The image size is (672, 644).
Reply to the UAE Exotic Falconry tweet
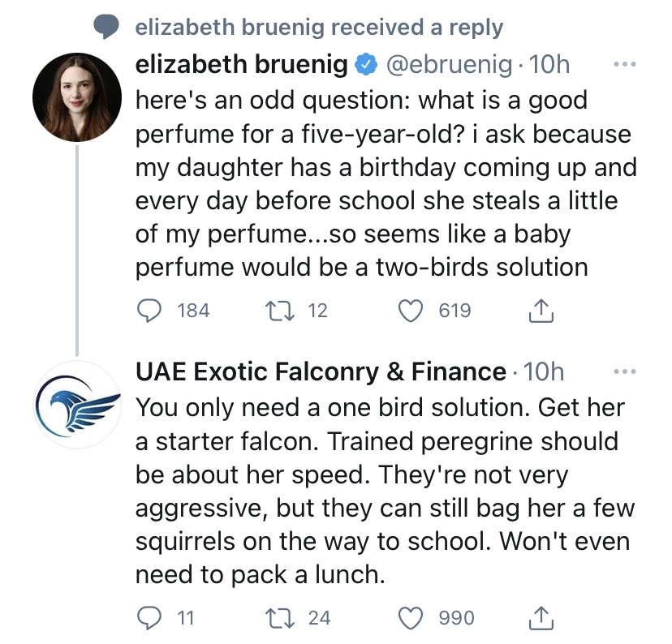click(149, 618)
